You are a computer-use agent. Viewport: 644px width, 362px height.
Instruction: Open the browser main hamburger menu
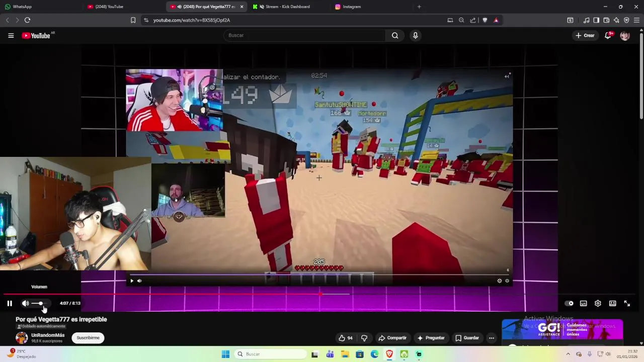point(636,20)
